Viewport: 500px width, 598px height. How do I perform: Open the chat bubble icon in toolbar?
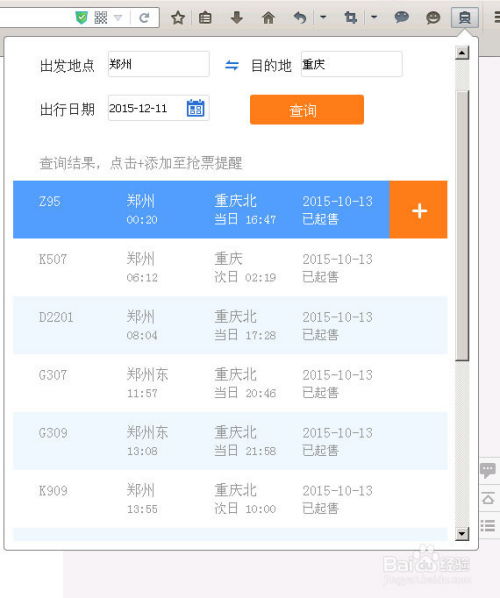click(x=401, y=18)
